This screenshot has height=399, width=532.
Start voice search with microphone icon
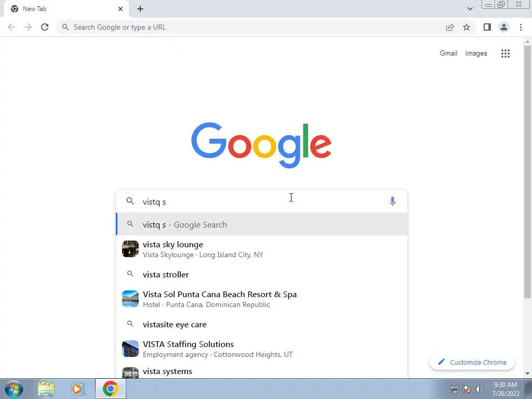392,201
